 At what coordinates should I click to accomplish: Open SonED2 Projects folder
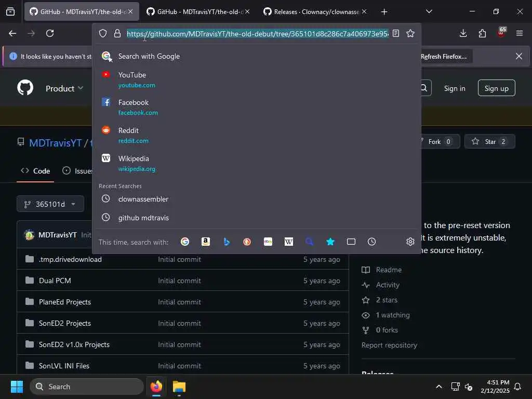point(65,323)
